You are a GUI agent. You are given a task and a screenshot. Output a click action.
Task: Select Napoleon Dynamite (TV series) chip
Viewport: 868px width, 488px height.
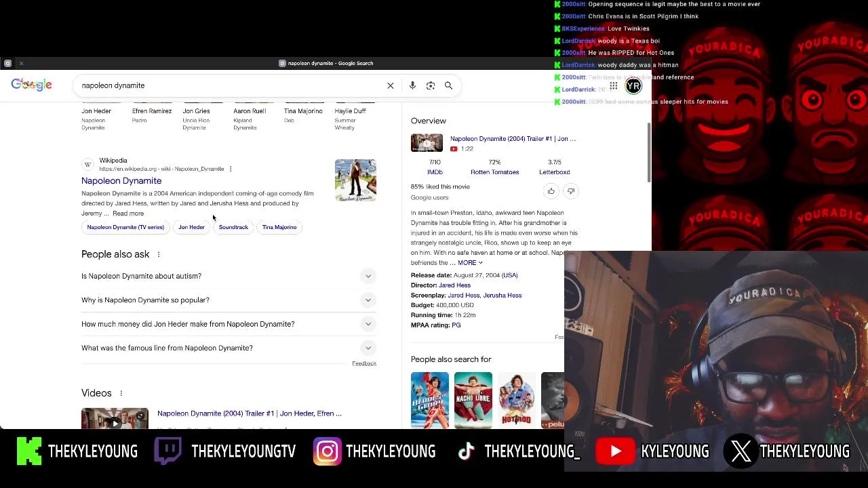125,227
